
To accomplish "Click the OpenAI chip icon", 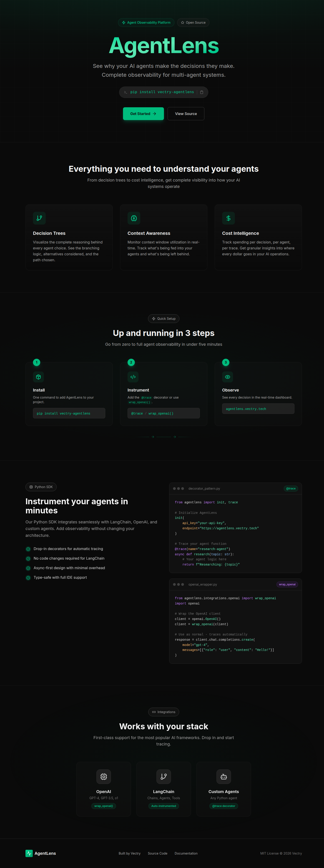I will click(x=104, y=777).
